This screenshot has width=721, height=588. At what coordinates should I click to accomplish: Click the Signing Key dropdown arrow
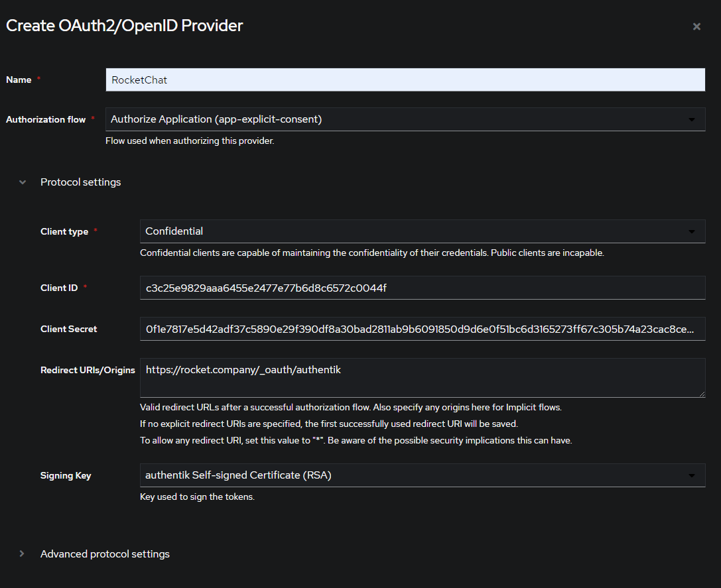click(692, 476)
